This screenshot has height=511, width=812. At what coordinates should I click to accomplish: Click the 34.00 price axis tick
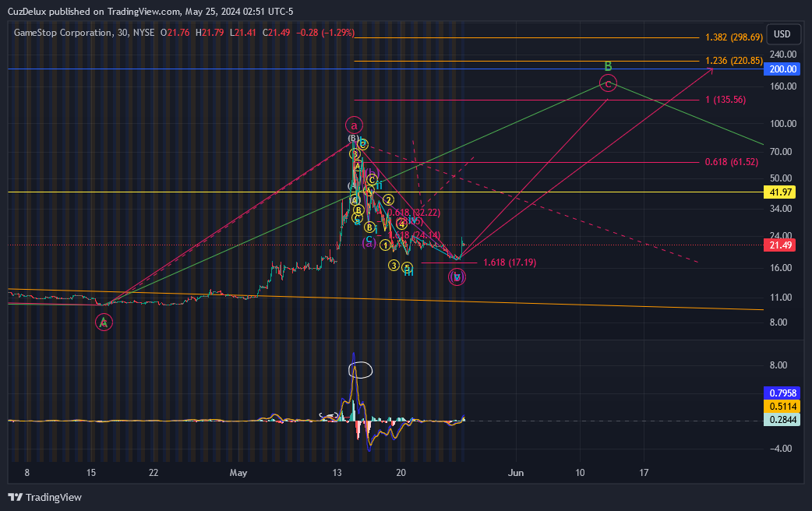[x=781, y=209]
